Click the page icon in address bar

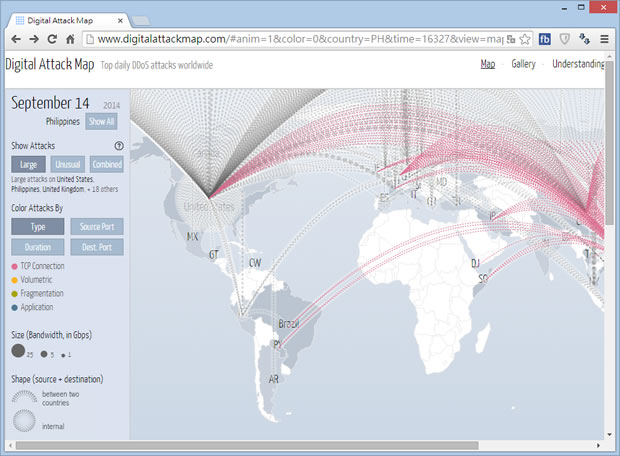tap(90, 39)
